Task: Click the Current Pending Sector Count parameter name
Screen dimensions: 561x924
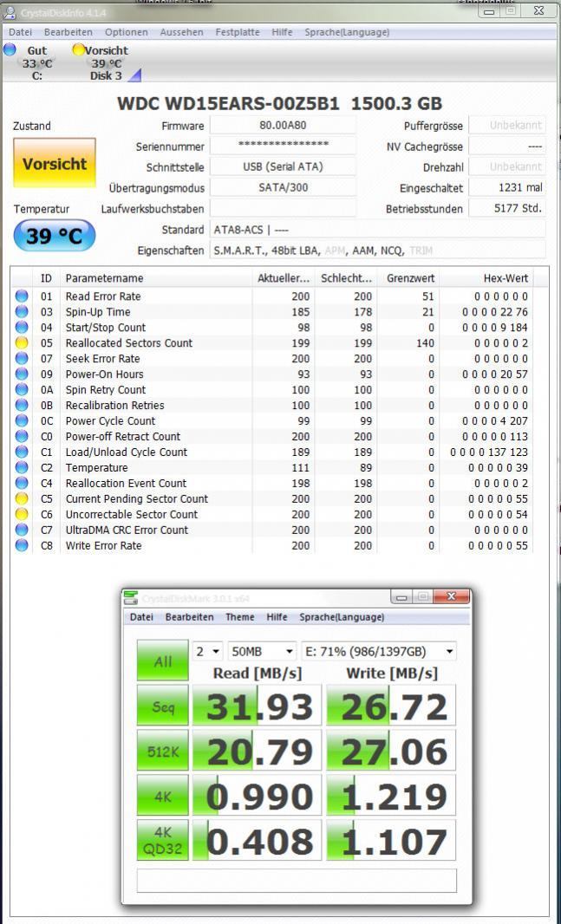Action: (x=137, y=498)
